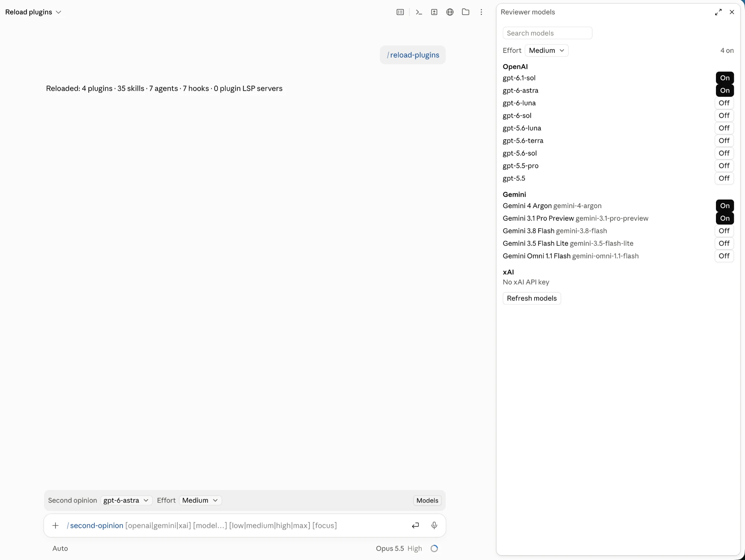Enable gpt-6-luna reviewer
The image size is (745, 560).
click(x=724, y=103)
